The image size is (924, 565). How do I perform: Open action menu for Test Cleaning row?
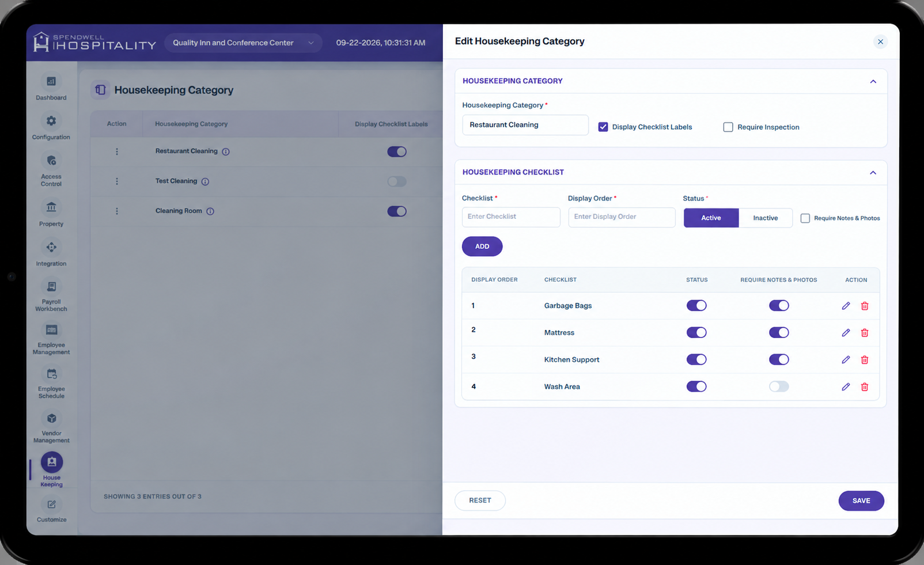117,181
